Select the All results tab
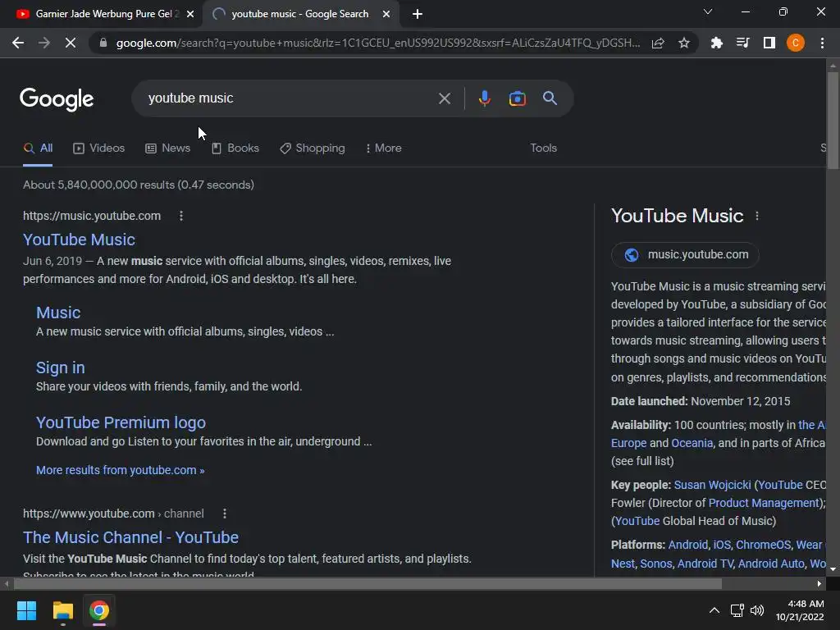The height and width of the screenshot is (630, 840). (x=38, y=148)
